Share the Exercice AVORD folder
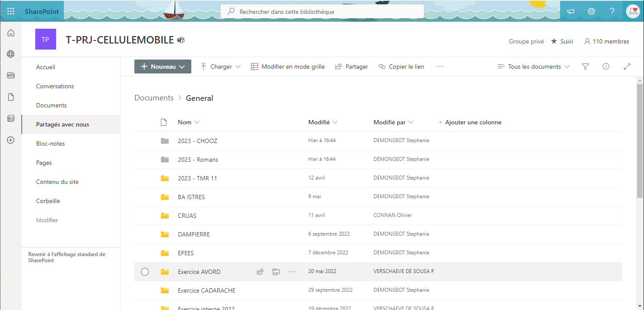The width and height of the screenshot is (644, 310). pyautogui.click(x=260, y=271)
